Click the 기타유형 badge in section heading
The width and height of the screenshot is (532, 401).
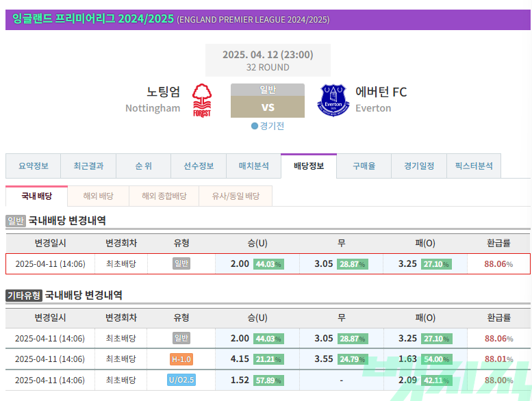point(24,296)
